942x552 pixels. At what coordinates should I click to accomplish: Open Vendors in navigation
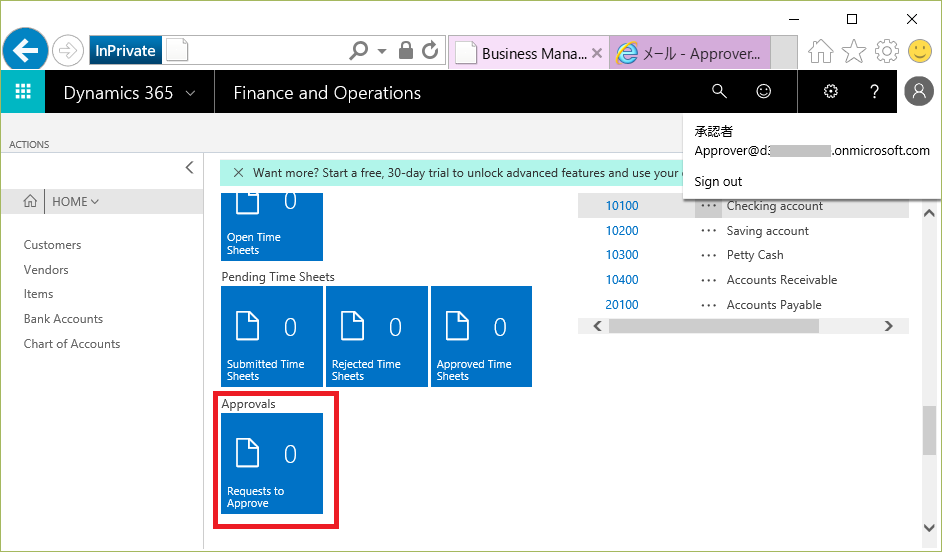tap(46, 270)
